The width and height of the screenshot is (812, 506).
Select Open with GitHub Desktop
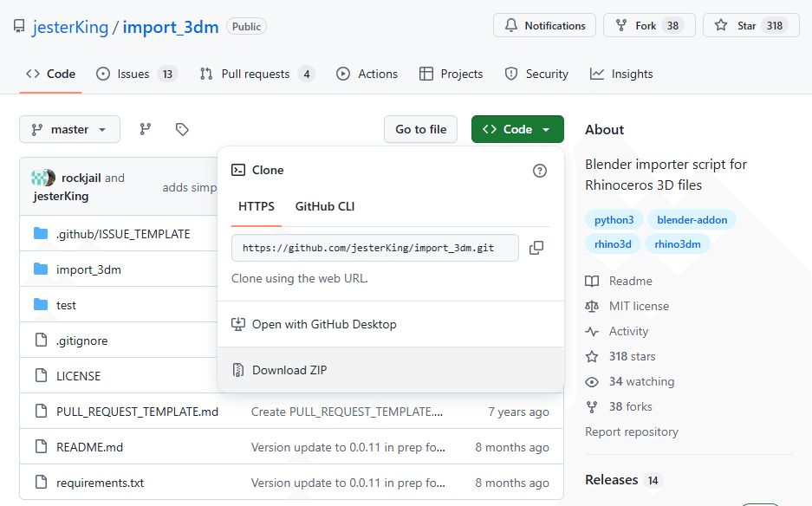click(x=324, y=324)
